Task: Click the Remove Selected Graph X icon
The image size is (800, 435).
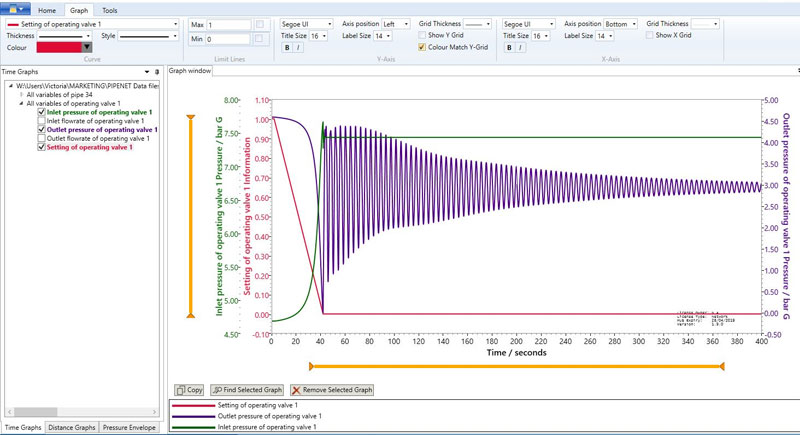Action: (x=296, y=390)
